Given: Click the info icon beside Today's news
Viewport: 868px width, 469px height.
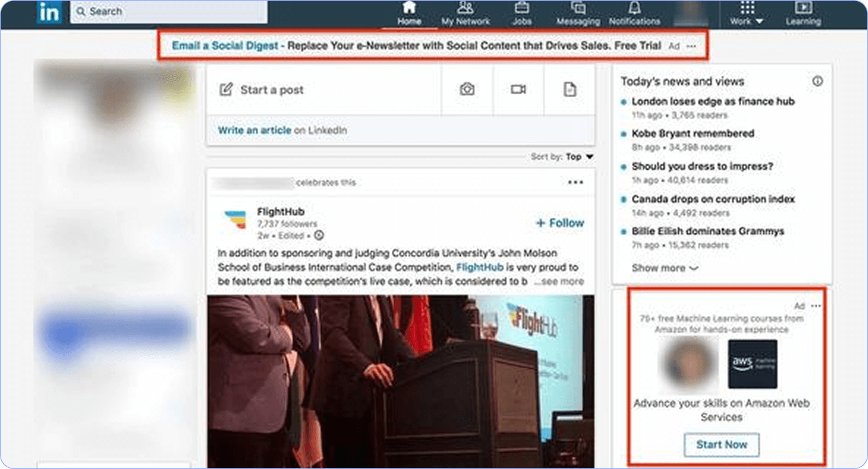Looking at the screenshot, I should [x=817, y=82].
